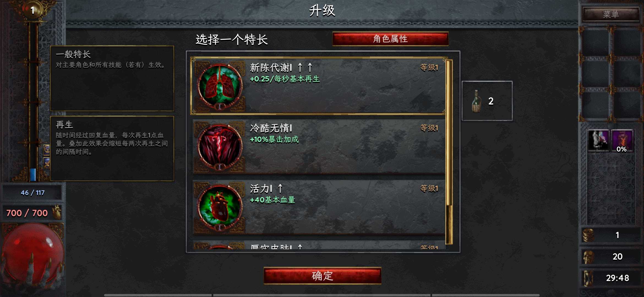Choose the 活力I +40基本血量 row
Image resolution: width=644 pixels, height=297 pixels.
coord(319,207)
